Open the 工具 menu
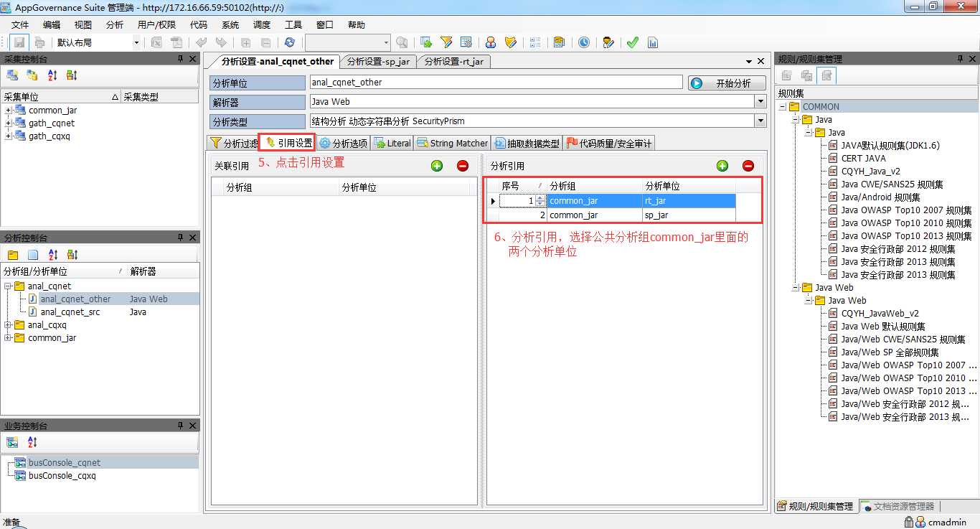The height and width of the screenshot is (529, 980). coord(293,24)
